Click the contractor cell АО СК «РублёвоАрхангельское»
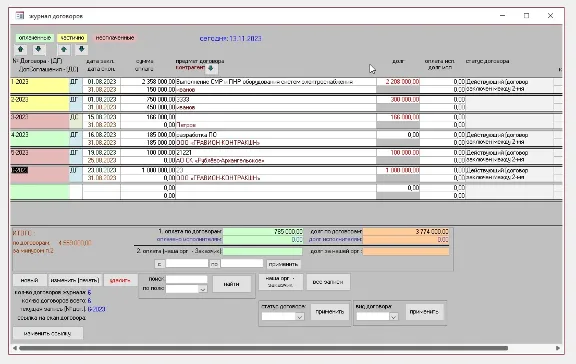 [276, 160]
